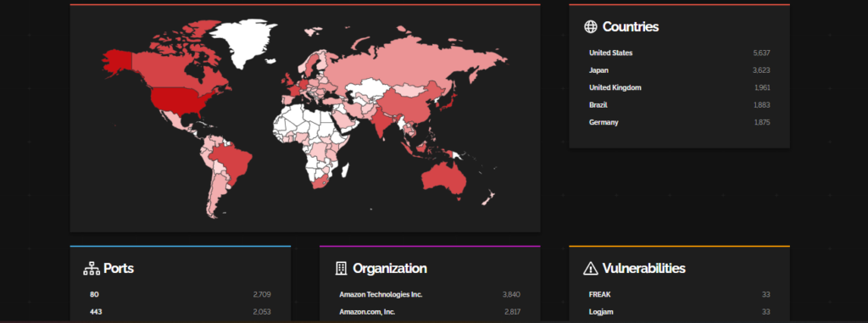The width and height of the screenshot is (868, 323).
Task: Click Japan count 3,623
Action: coord(761,70)
